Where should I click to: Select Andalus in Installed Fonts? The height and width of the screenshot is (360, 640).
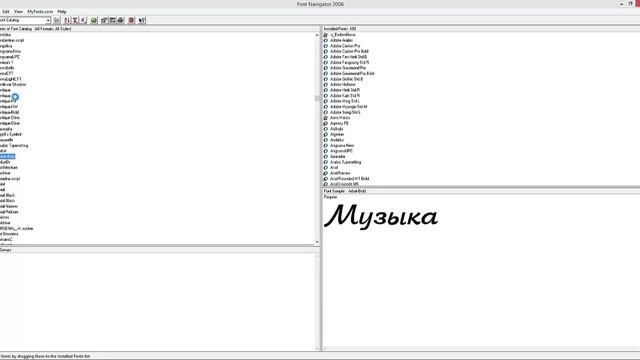337,140
